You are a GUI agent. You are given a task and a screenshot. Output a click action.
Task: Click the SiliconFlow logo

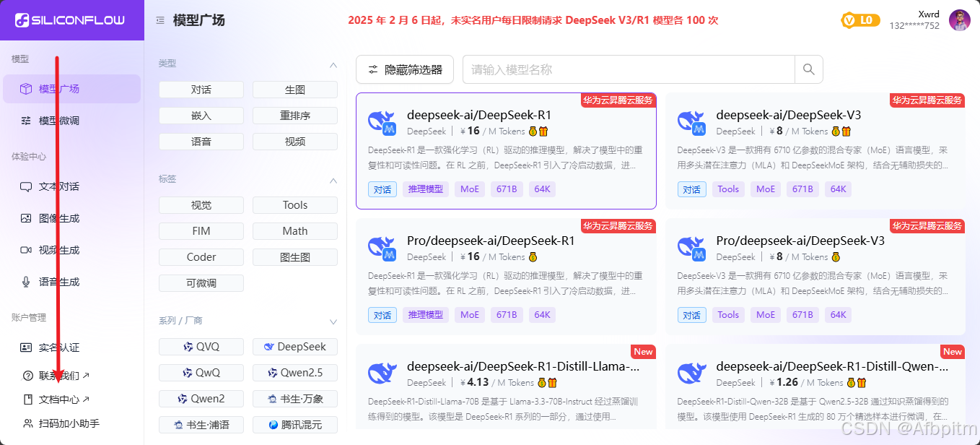pyautogui.click(x=70, y=20)
